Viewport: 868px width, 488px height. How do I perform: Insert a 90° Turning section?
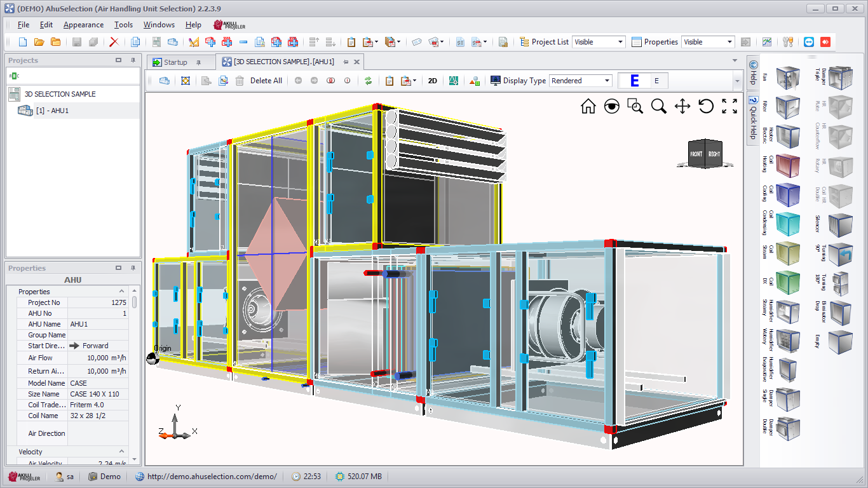(x=840, y=254)
